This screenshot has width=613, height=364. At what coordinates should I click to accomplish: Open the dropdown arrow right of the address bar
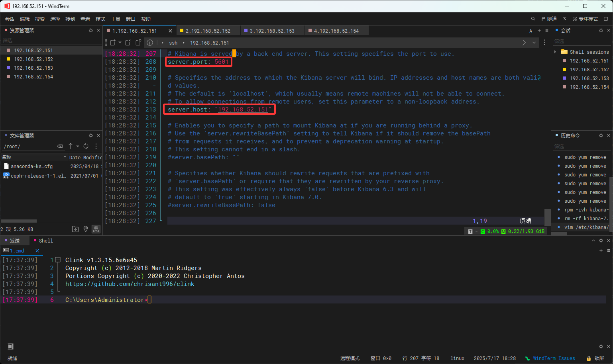[x=534, y=43]
